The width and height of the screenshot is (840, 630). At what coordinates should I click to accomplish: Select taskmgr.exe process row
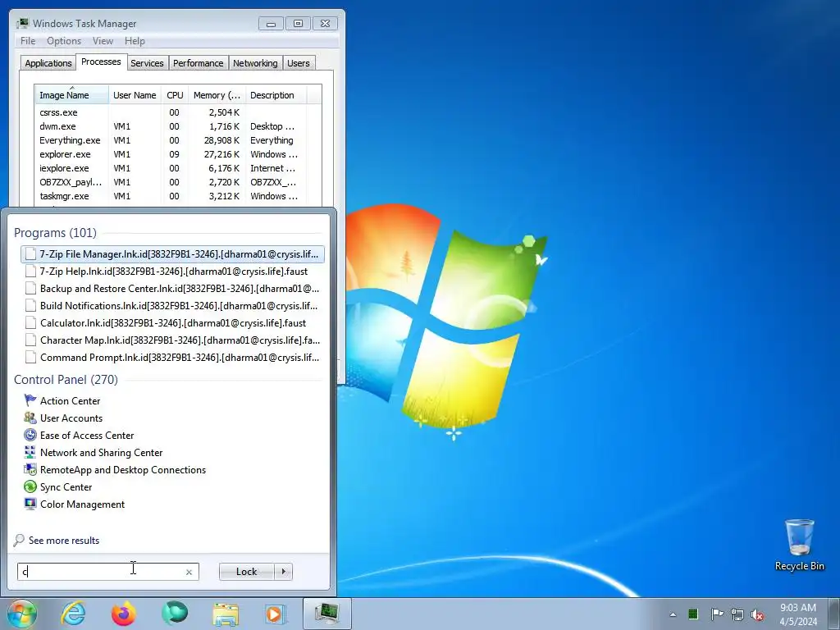tap(171, 195)
